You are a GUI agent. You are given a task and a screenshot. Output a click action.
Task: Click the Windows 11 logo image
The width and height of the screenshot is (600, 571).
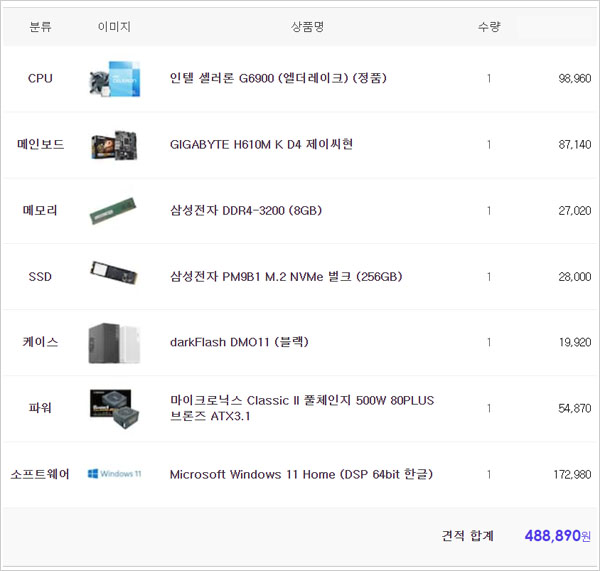coord(114,474)
